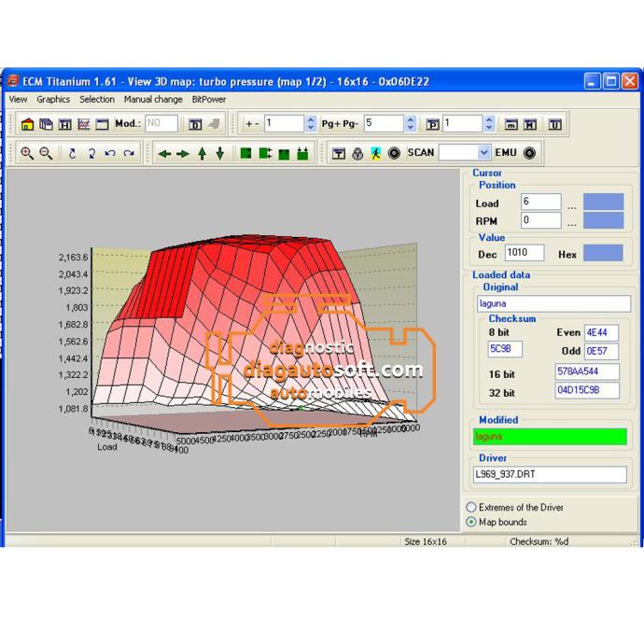Click the Load position input field

540,202
